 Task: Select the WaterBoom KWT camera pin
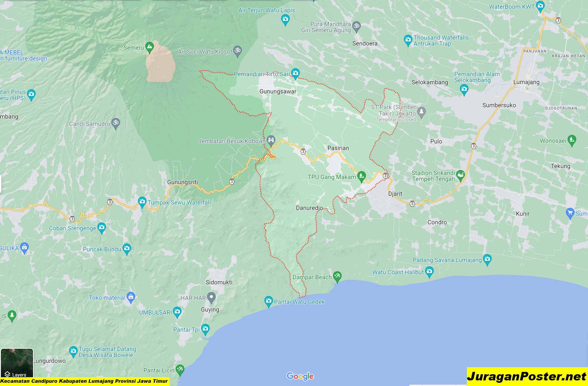point(540,6)
